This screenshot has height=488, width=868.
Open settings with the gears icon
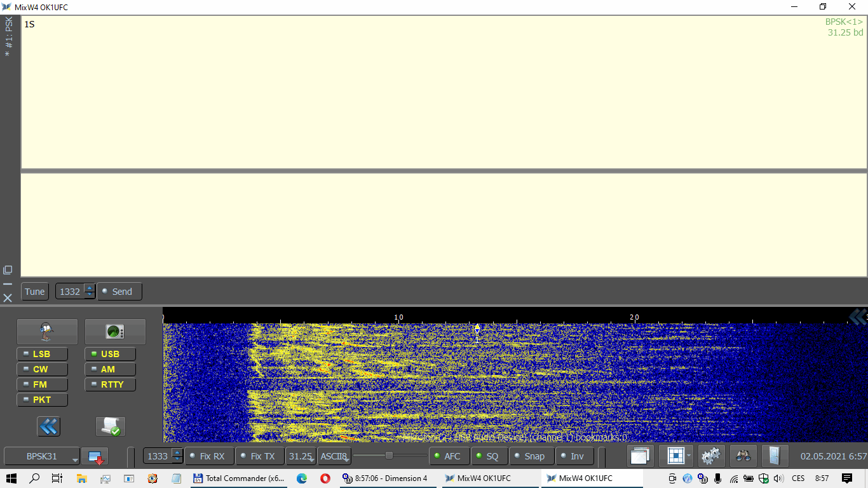pyautogui.click(x=711, y=456)
